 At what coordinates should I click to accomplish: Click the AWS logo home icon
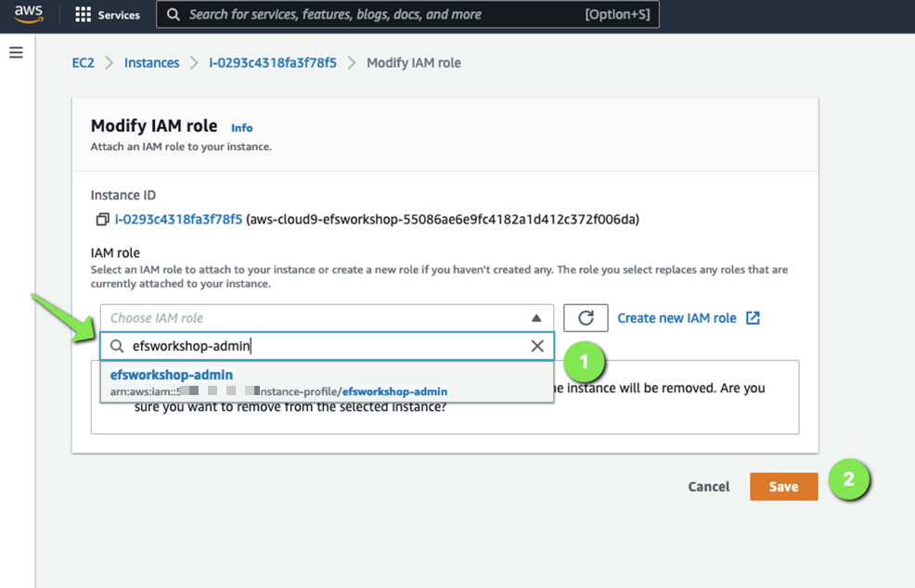(x=29, y=14)
